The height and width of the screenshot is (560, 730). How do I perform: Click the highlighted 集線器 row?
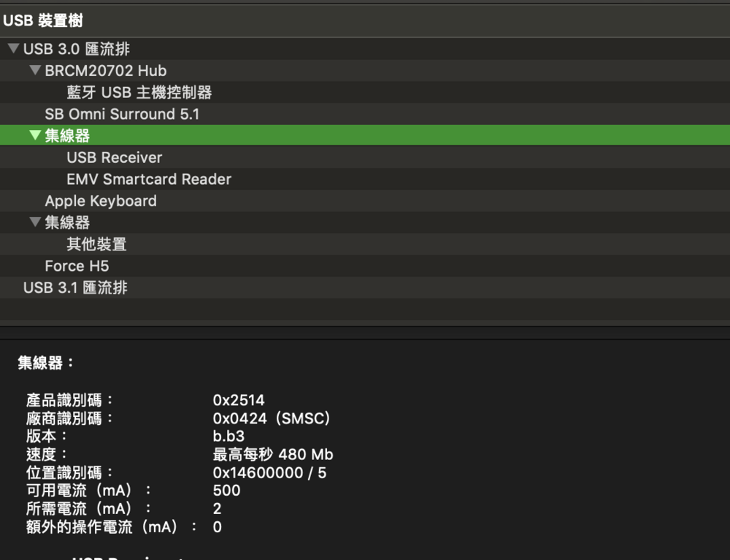[x=67, y=136]
